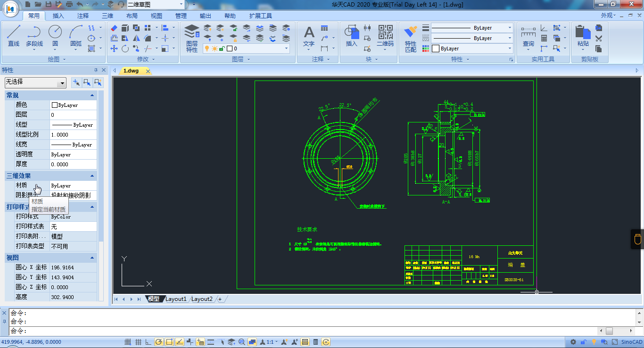Image resolution: width=644 pixels, height=348 pixels.
Task: Select the 圆 circle tool
Action: [x=55, y=36]
